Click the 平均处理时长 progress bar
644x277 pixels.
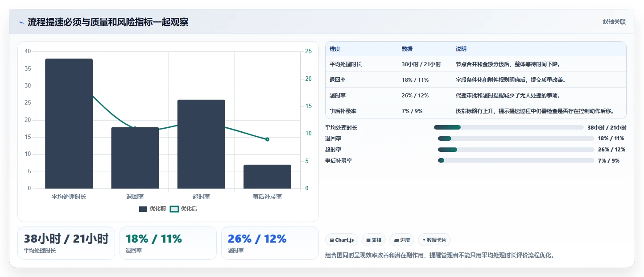tap(508, 127)
